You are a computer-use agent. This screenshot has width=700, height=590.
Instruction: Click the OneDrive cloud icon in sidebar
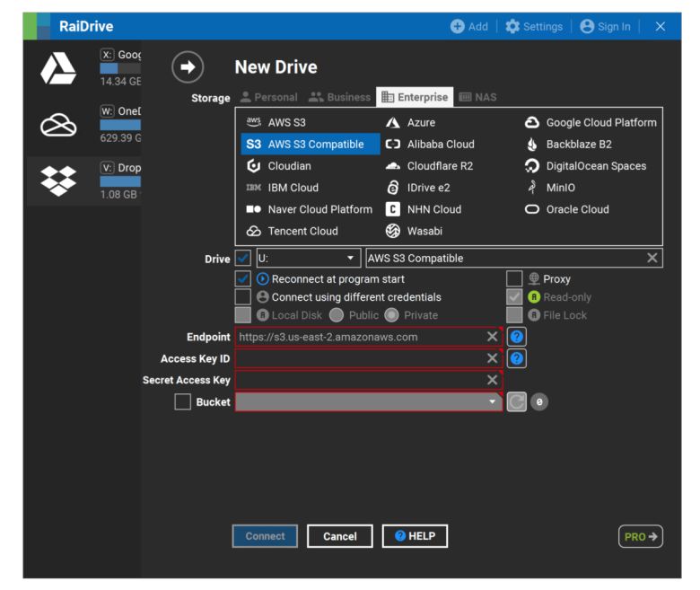click(59, 128)
